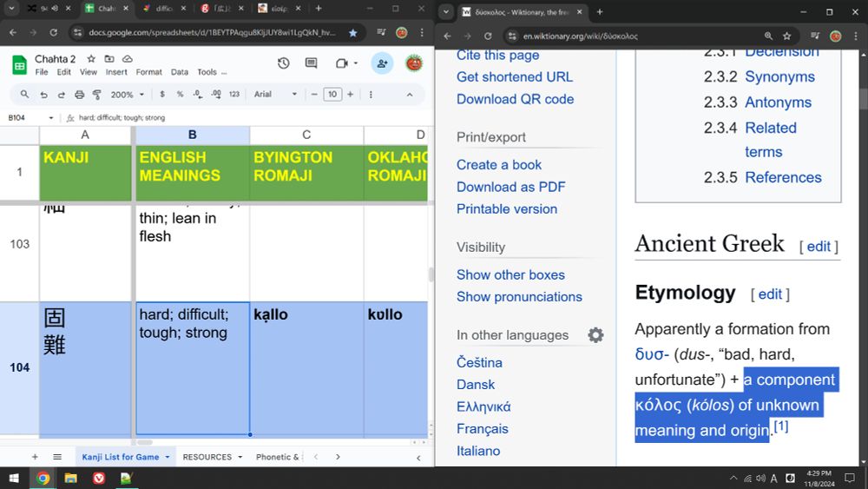Screen dimensions: 868x489
Task: Star the Chahta 2 spreadsheet
Action: pos(91,58)
